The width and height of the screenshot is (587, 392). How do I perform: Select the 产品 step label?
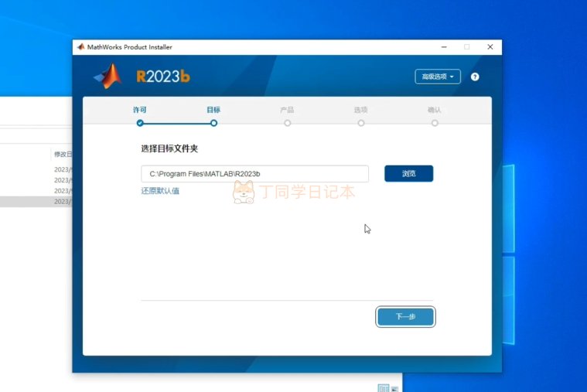[287, 110]
